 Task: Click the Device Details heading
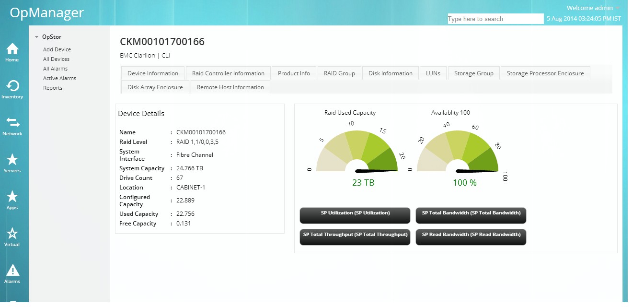coord(141,114)
